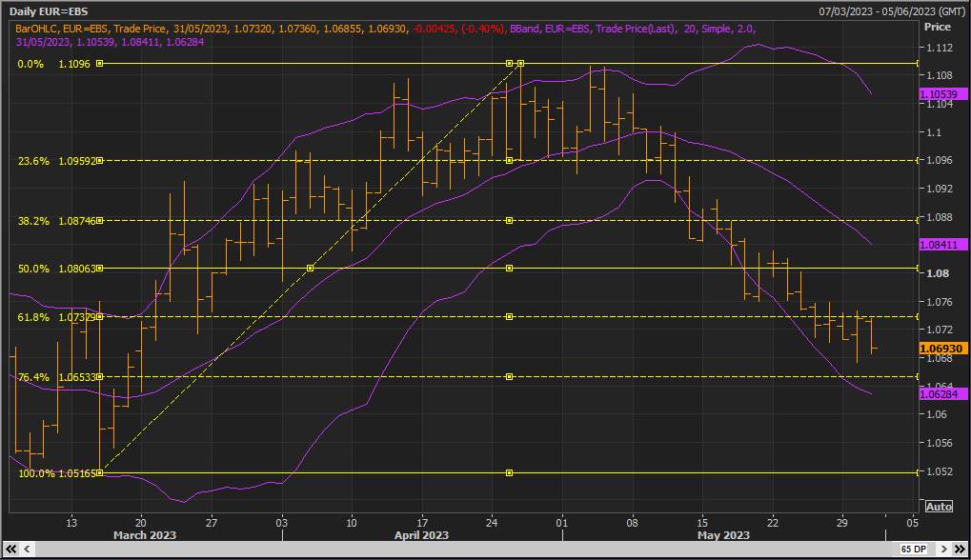The height and width of the screenshot is (560, 971).
Task: Click the 65 DP data points indicator
Action: 914,549
